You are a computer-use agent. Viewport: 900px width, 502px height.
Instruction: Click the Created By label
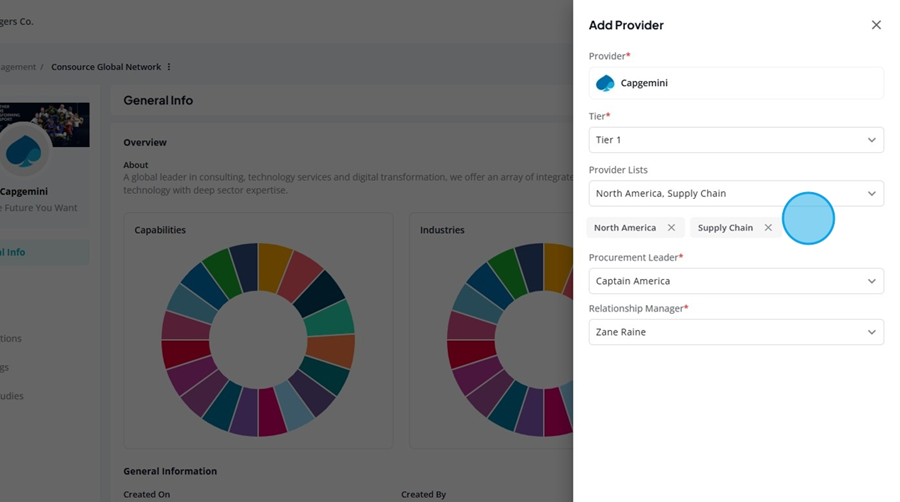click(x=424, y=495)
